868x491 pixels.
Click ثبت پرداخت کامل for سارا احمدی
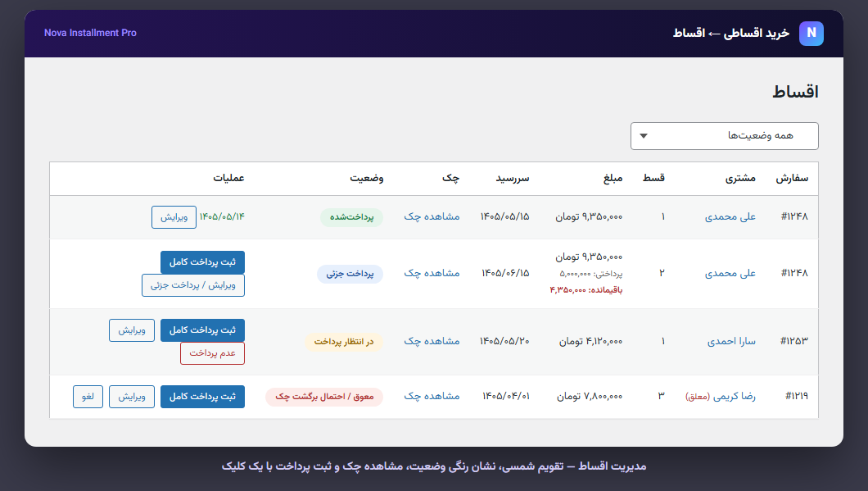(x=202, y=330)
